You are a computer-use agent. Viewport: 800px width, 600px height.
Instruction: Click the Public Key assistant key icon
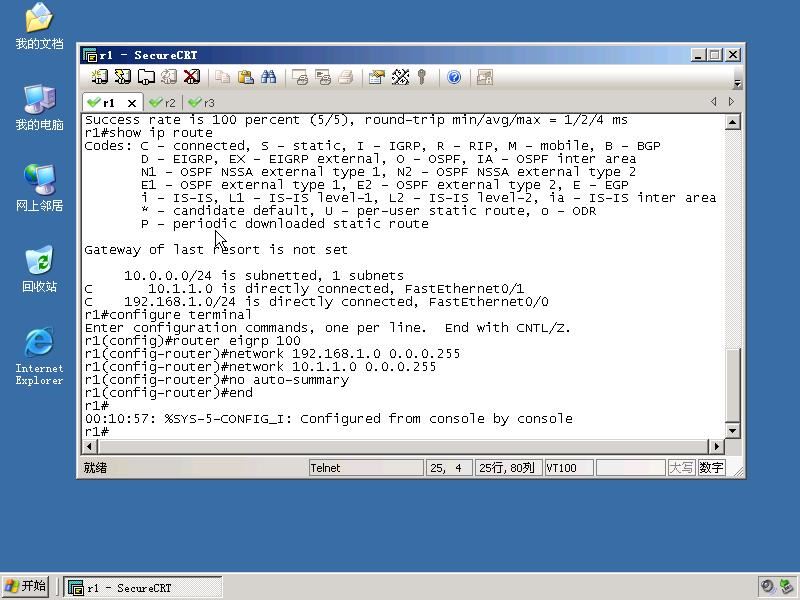(x=421, y=77)
